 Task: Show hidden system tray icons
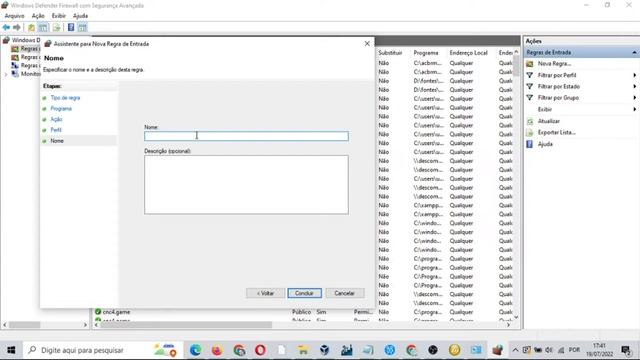516,350
